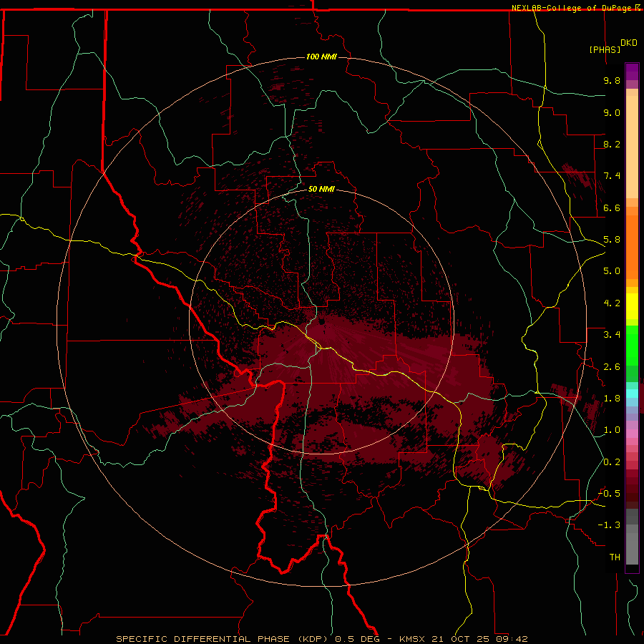The height and width of the screenshot is (644, 644).
Task: Click the 9.8 scale value
Action: coord(612,80)
